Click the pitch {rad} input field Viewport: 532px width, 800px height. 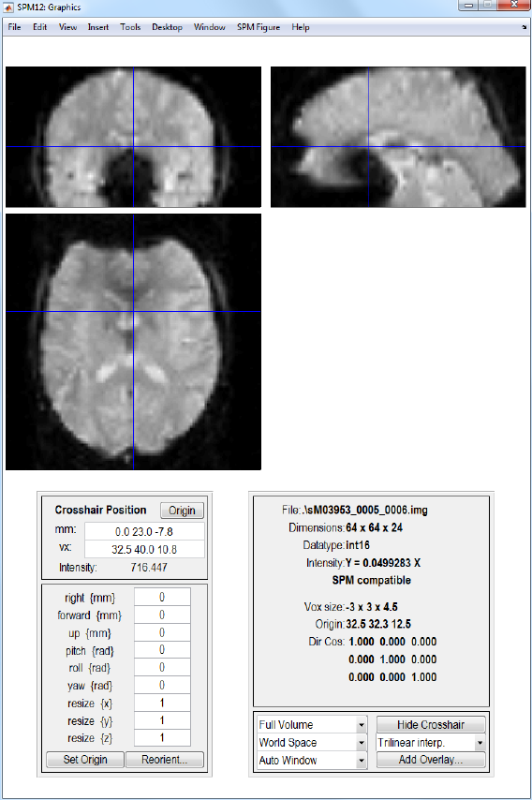[162, 650]
